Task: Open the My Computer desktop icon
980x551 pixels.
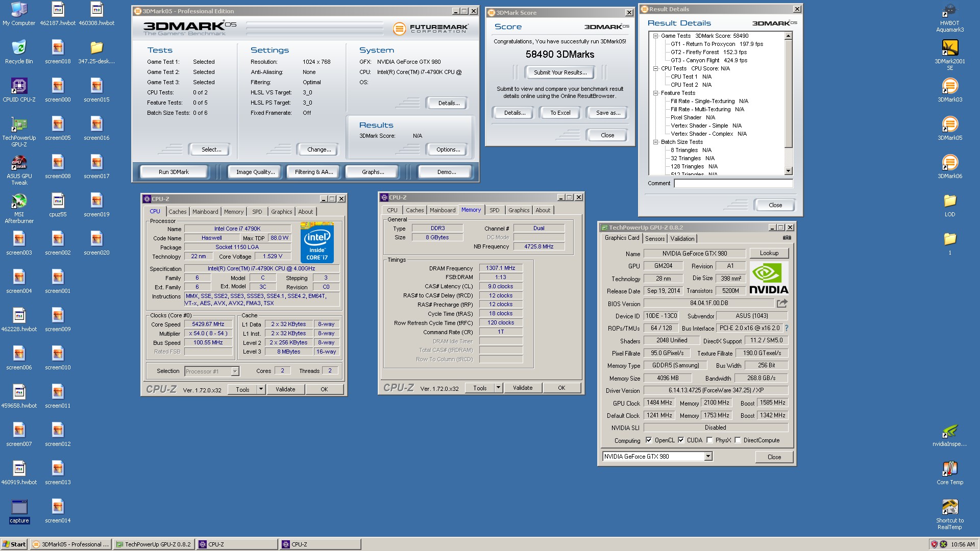Action: [x=19, y=14]
